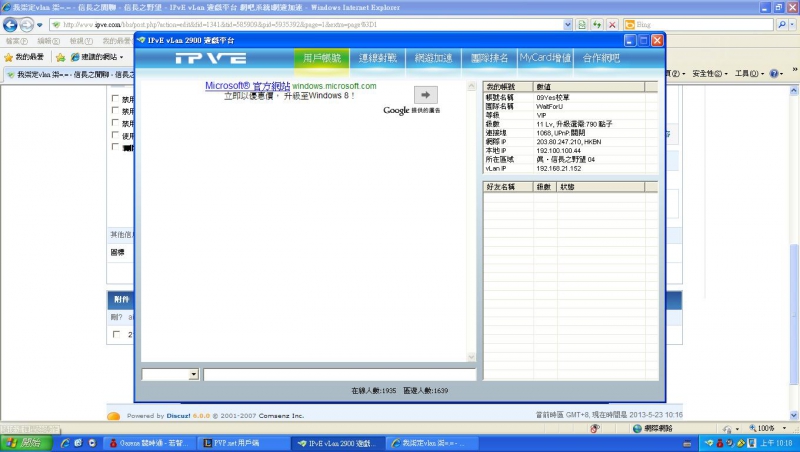Tick the checkbox under the 附件 section

(x=116, y=334)
